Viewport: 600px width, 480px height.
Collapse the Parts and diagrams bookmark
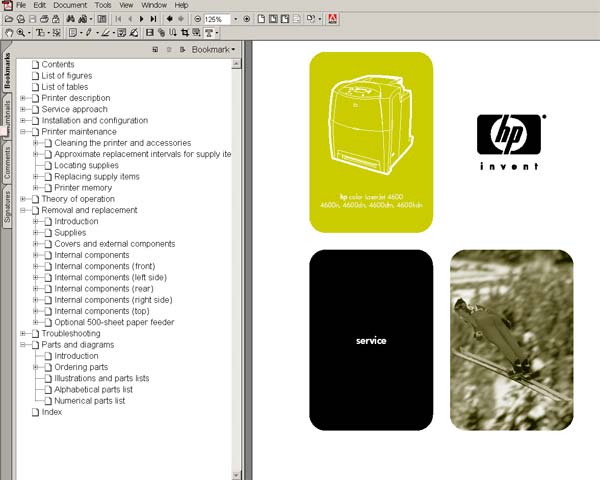pyautogui.click(x=23, y=344)
